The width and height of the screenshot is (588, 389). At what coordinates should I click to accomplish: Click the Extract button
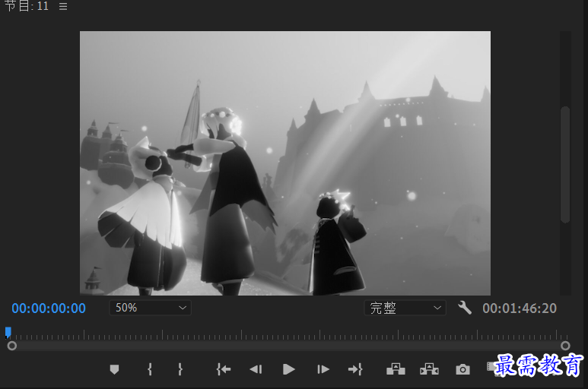pos(429,369)
